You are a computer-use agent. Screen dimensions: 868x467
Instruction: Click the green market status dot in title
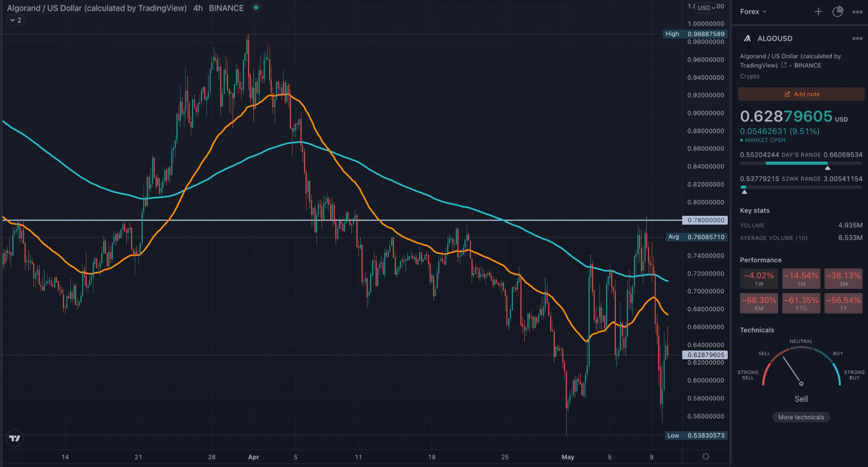click(x=256, y=7)
